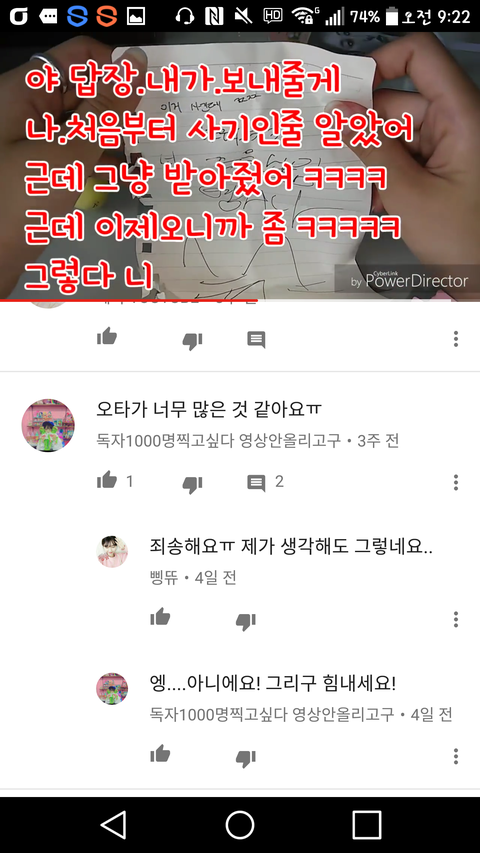The height and width of the screenshot is (853, 480).
Task: Dislike the reply '엥....아니에요! 그리구 힘내세요!'
Action: click(245, 758)
